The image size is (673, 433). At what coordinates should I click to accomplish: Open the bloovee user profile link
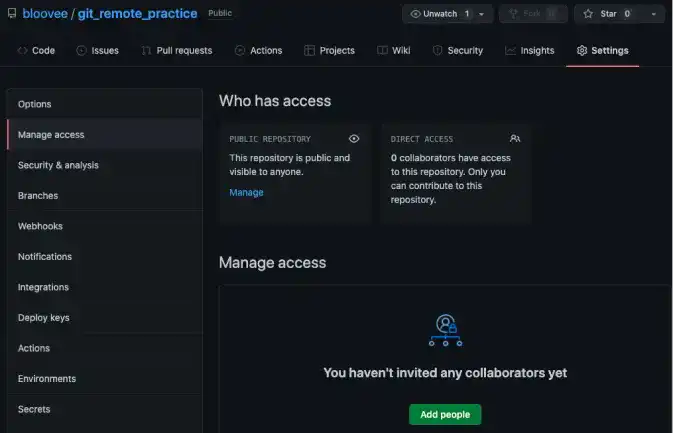click(x=45, y=14)
